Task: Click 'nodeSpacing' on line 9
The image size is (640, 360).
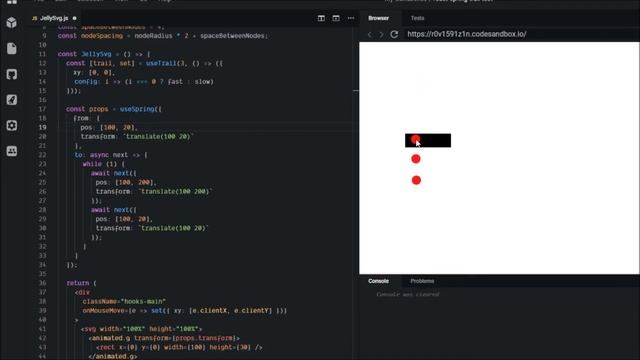Action: coord(102,36)
